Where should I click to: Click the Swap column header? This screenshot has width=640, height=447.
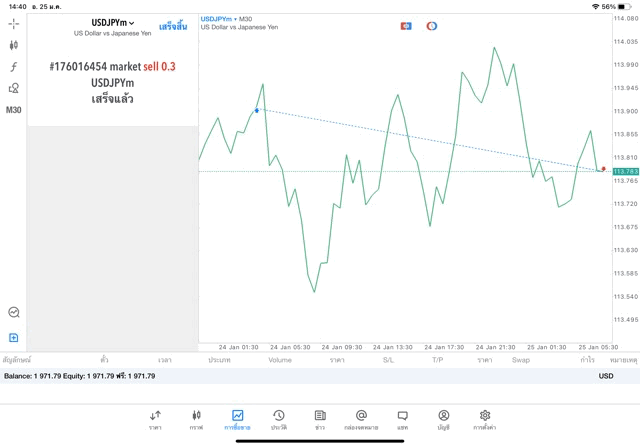[x=521, y=359]
